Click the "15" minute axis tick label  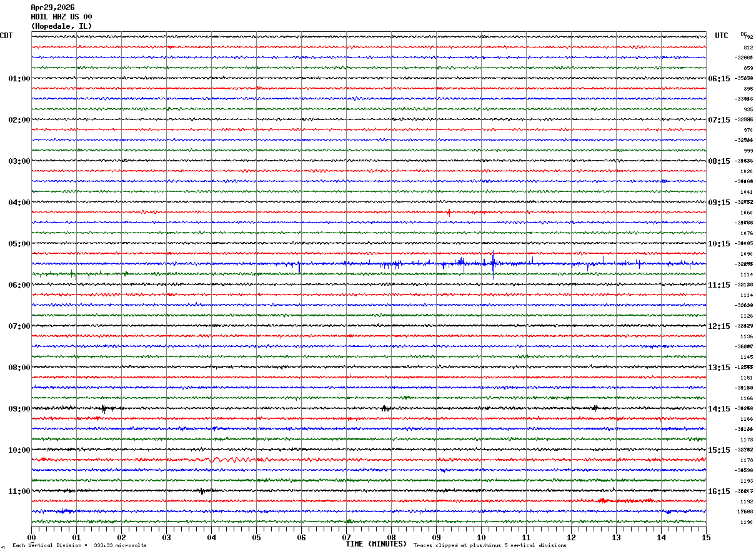[x=706, y=537]
